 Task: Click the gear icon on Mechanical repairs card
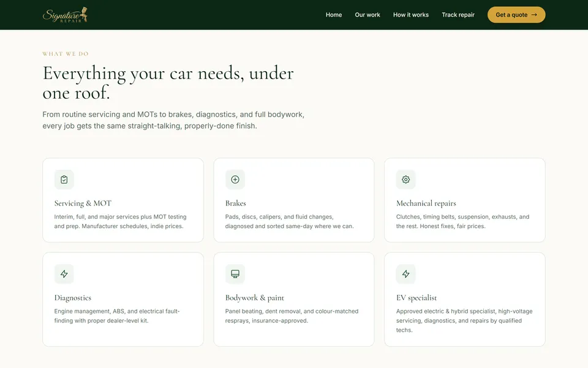tap(405, 180)
